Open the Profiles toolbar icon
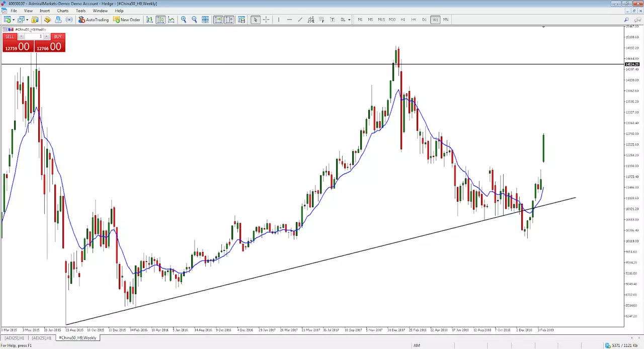The height and width of the screenshot is (349, 644). click(21, 20)
